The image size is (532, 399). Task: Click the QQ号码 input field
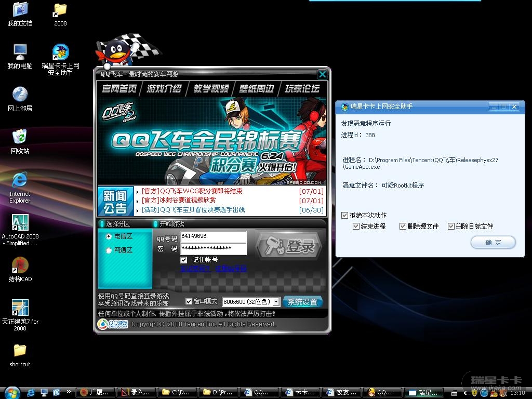214,236
